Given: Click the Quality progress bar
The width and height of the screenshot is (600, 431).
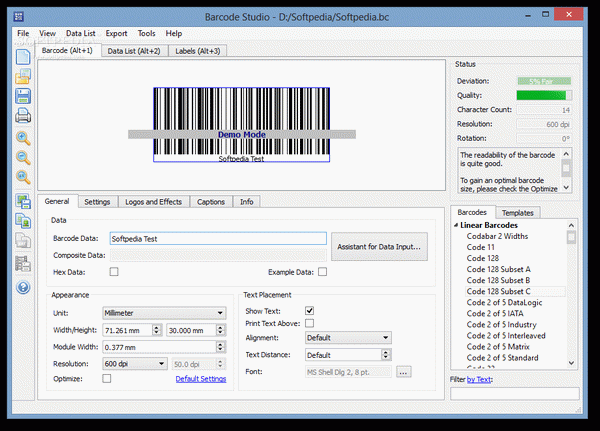Looking at the screenshot, I should coord(544,95).
